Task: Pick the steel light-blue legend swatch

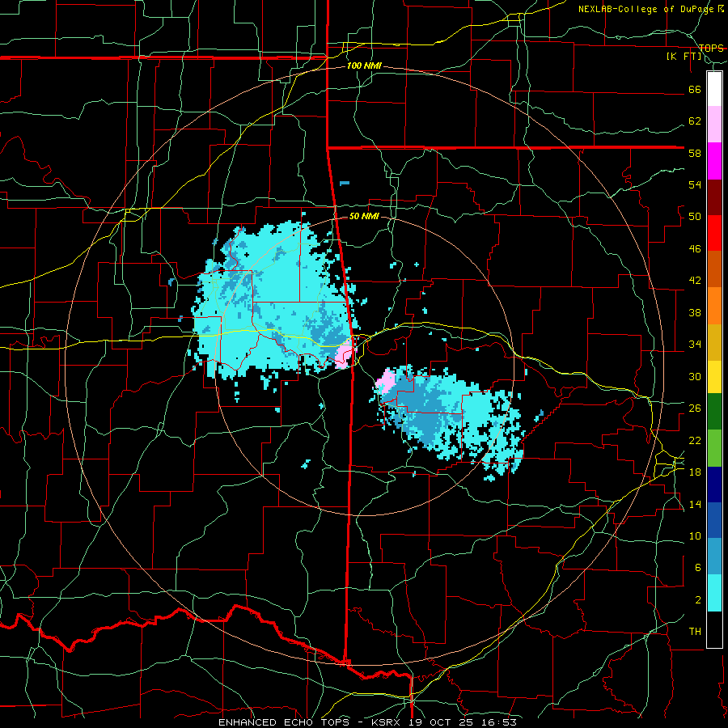Action: 714,557
